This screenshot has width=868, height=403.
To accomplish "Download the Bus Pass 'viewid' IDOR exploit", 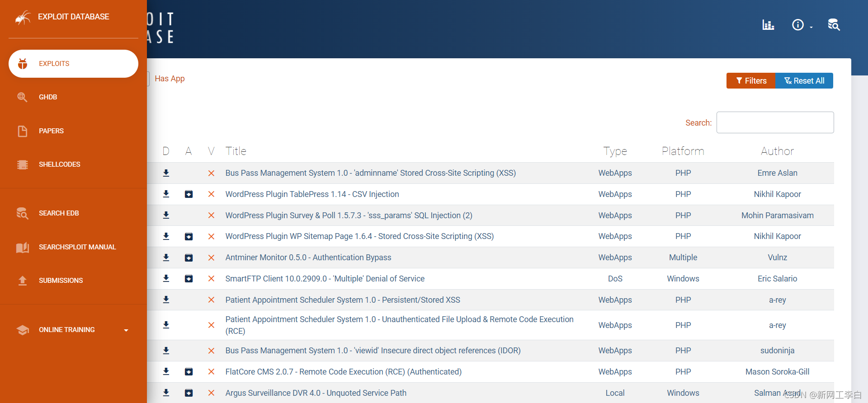I will (x=166, y=351).
